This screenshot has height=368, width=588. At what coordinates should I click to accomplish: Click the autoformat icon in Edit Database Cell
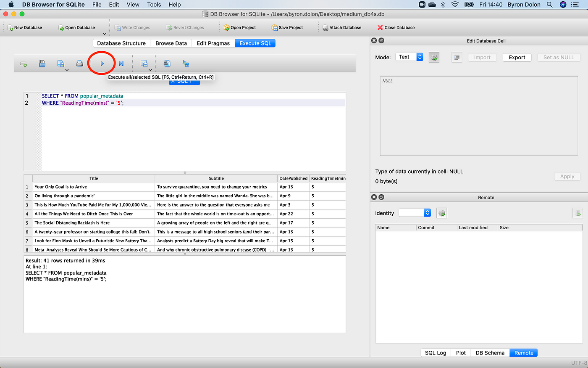[457, 58]
